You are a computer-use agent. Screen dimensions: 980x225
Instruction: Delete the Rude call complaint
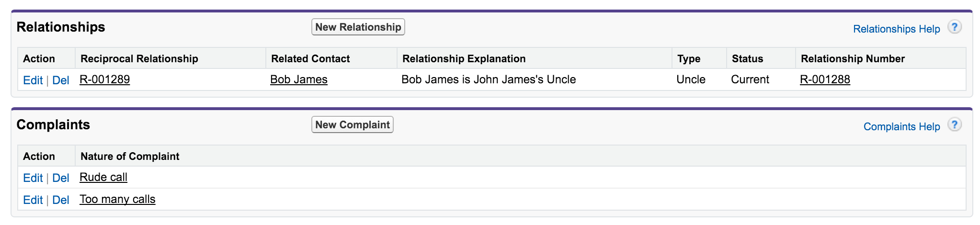coord(61,178)
